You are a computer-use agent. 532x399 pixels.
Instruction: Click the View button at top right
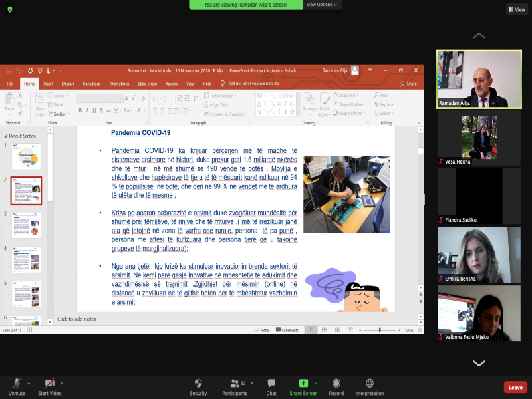tap(517, 9)
